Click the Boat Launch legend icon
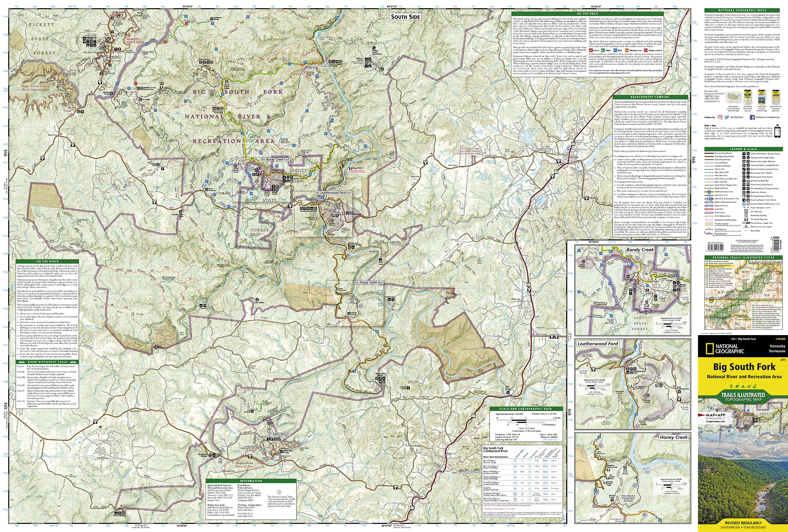The height and width of the screenshot is (532, 788). point(744,177)
